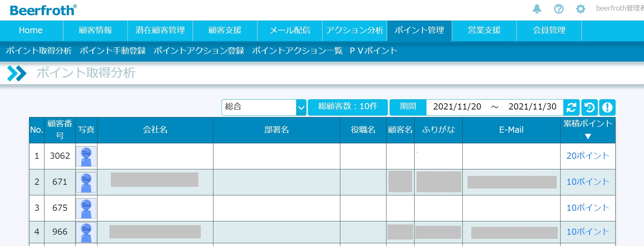Edit the start date 2021/11/20 field
The height and width of the screenshot is (246, 644).
457,107
